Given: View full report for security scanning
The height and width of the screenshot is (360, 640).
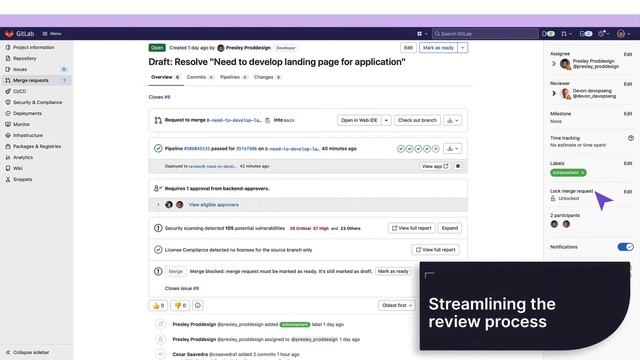Looking at the screenshot, I should point(411,228).
